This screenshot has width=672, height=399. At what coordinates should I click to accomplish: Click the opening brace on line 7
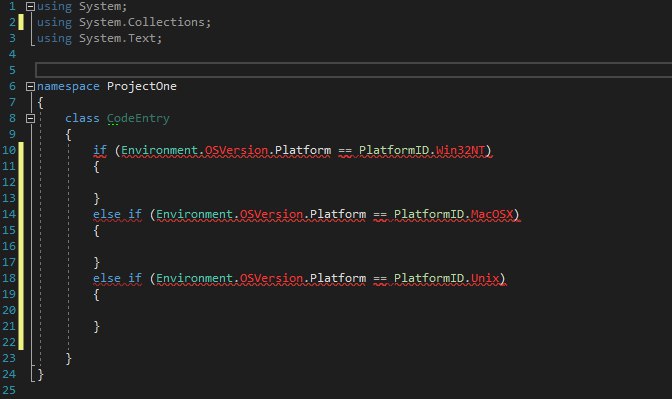click(x=40, y=102)
